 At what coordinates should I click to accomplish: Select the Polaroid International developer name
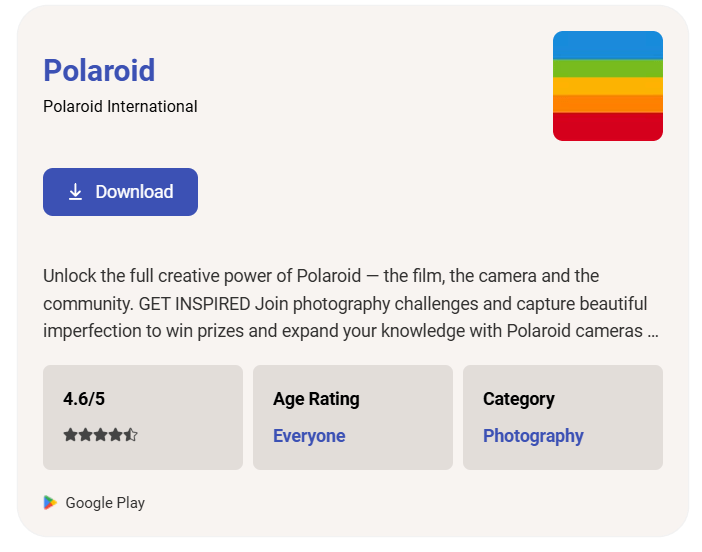(x=120, y=106)
